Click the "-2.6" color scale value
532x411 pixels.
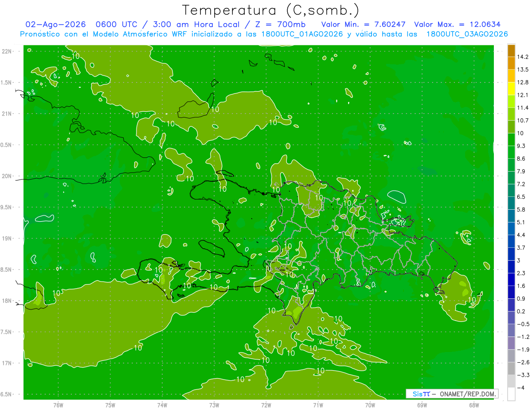pos(523,363)
